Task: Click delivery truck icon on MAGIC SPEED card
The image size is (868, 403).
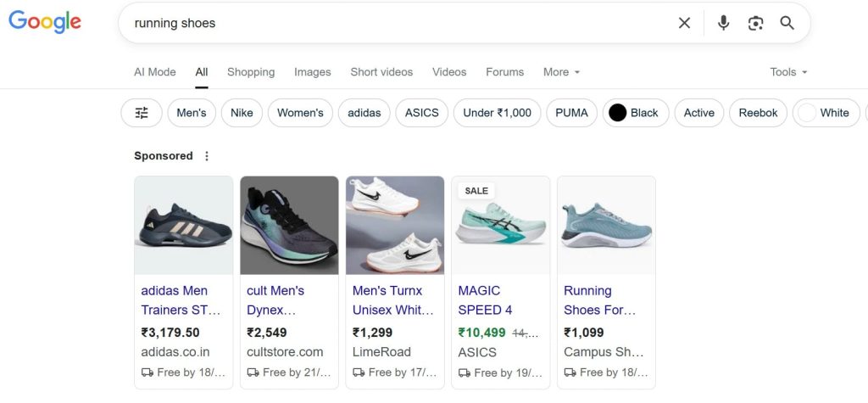Action: pyautogui.click(x=465, y=373)
